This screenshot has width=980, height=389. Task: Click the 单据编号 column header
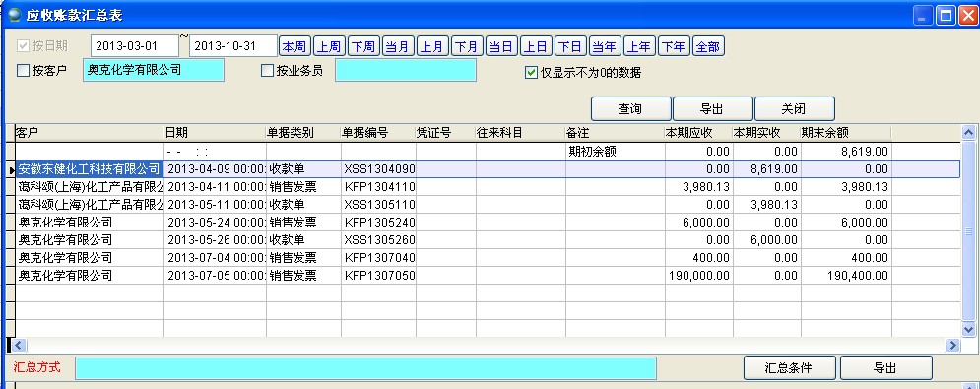pyautogui.click(x=379, y=133)
